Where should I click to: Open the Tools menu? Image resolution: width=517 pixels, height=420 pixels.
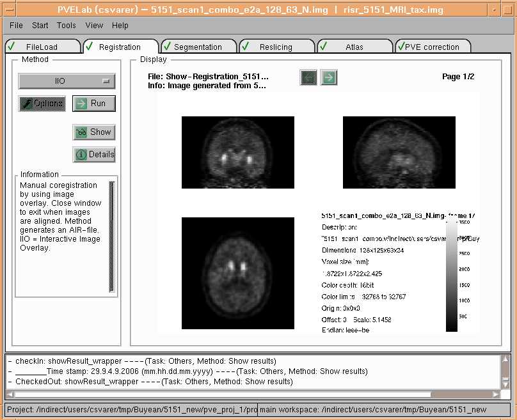[66, 26]
